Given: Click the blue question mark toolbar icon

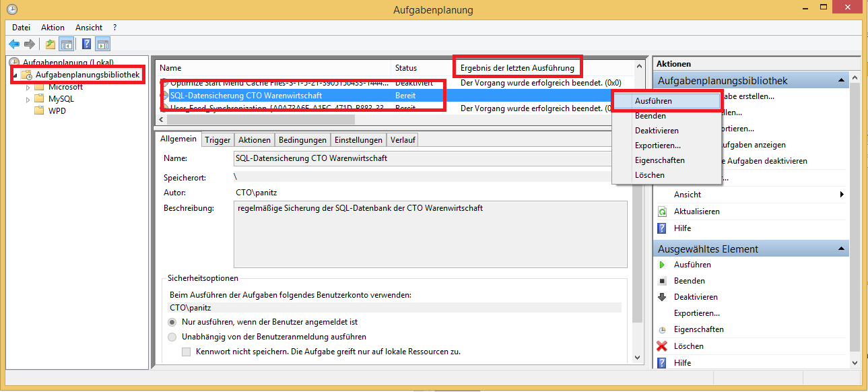Looking at the screenshot, I should 86,44.
